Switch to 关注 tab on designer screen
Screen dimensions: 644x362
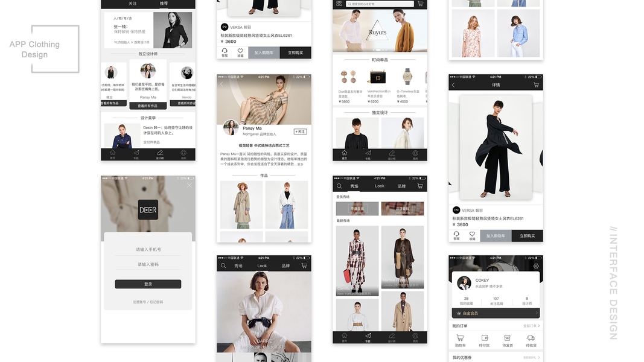point(132,3)
